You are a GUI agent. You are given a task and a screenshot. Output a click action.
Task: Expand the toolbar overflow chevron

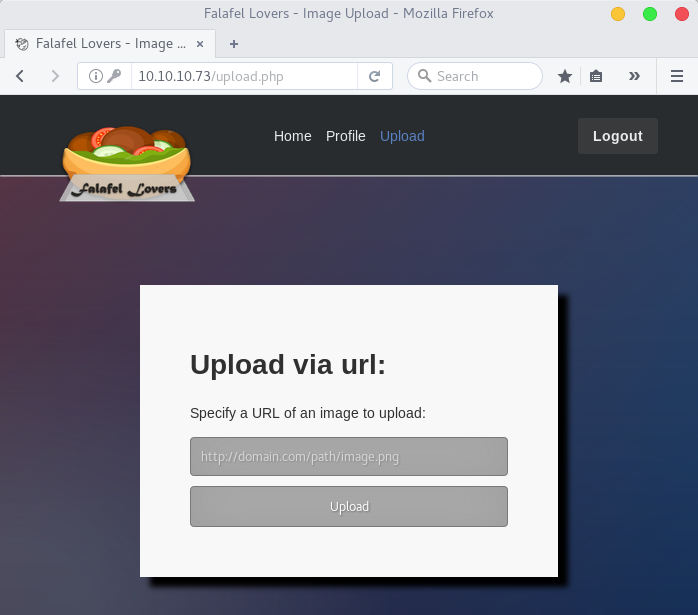634,76
